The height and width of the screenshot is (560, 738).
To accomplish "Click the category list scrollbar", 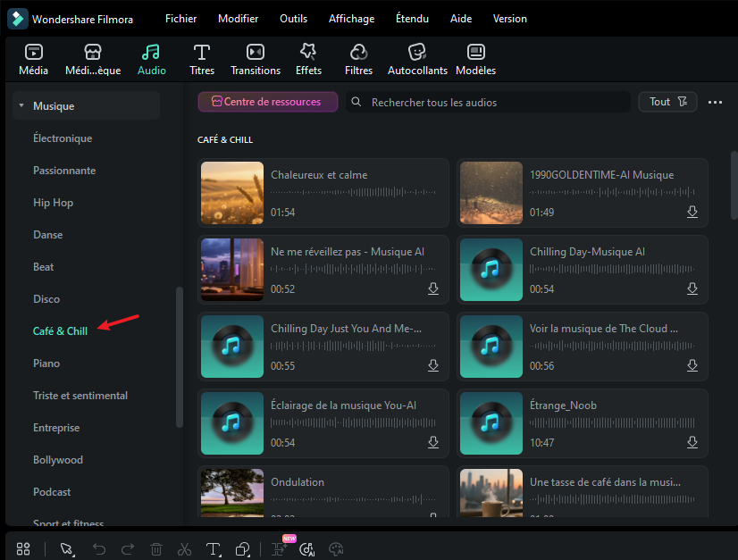I will pos(180,357).
